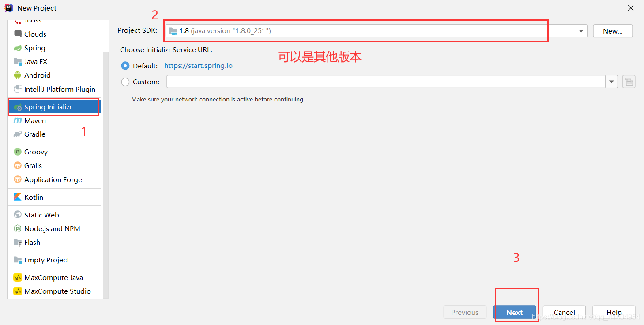
Task: Select the Grails project type
Action: pyautogui.click(x=33, y=165)
